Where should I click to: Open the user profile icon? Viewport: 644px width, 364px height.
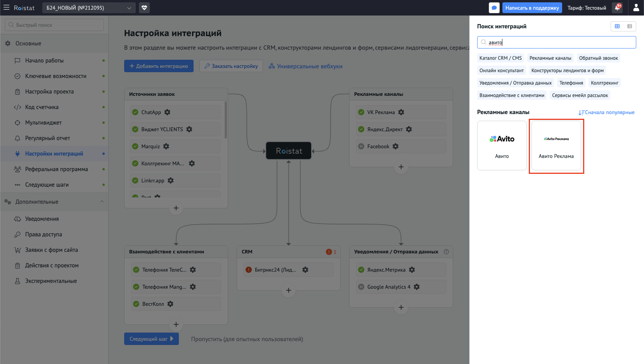tap(636, 8)
